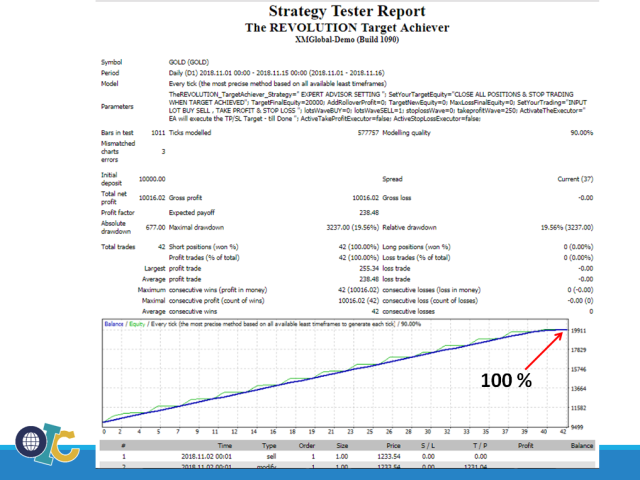
Task: Select the 19.56% (3237.00) relative drawdown value
Action: (x=567, y=227)
